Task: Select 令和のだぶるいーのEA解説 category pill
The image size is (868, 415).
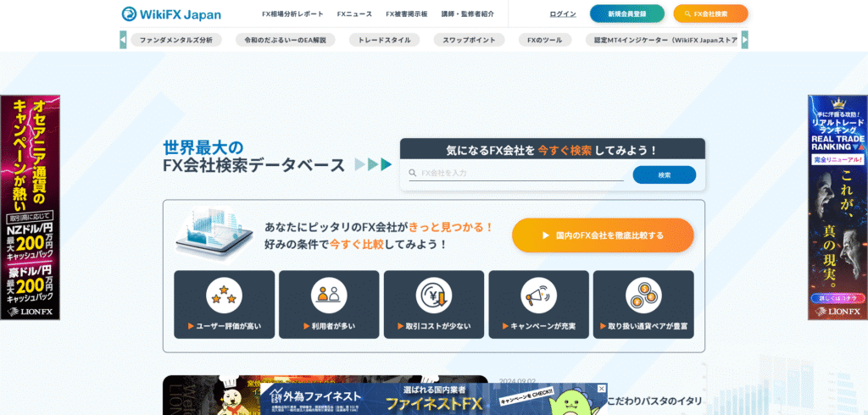Action: 285,40
